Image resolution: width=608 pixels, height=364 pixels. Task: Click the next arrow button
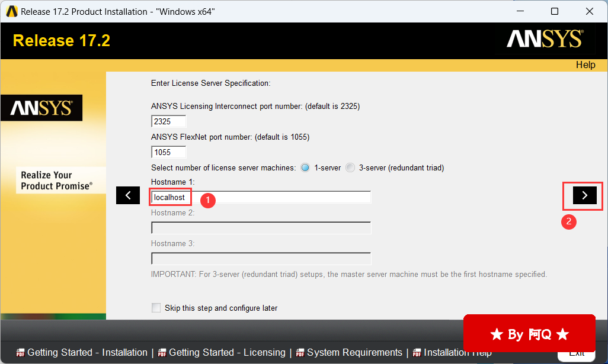click(584, 195)
